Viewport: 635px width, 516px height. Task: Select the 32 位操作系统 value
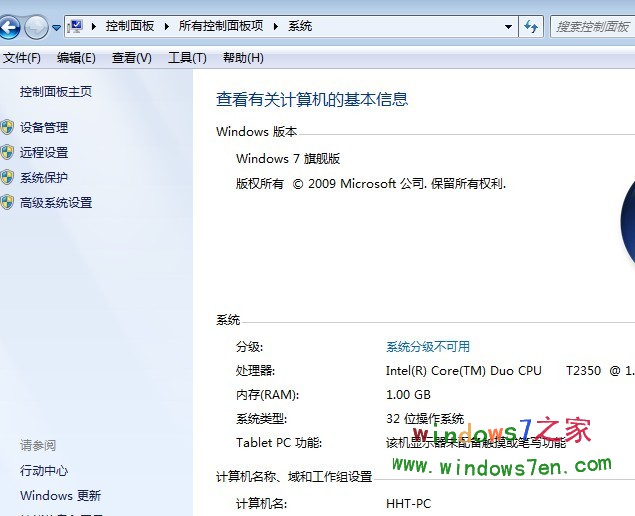pos(425,418)
